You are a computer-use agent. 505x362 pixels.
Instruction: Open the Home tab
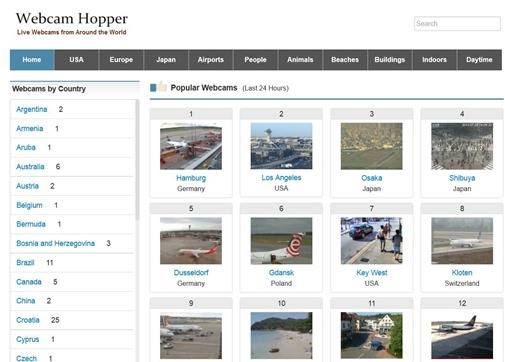tap(32, 60)
